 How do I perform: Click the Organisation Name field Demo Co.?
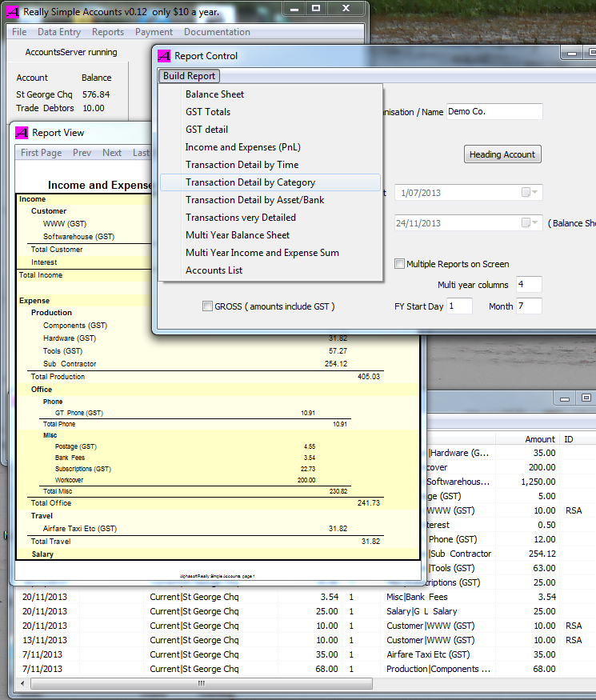click(494, 112)
